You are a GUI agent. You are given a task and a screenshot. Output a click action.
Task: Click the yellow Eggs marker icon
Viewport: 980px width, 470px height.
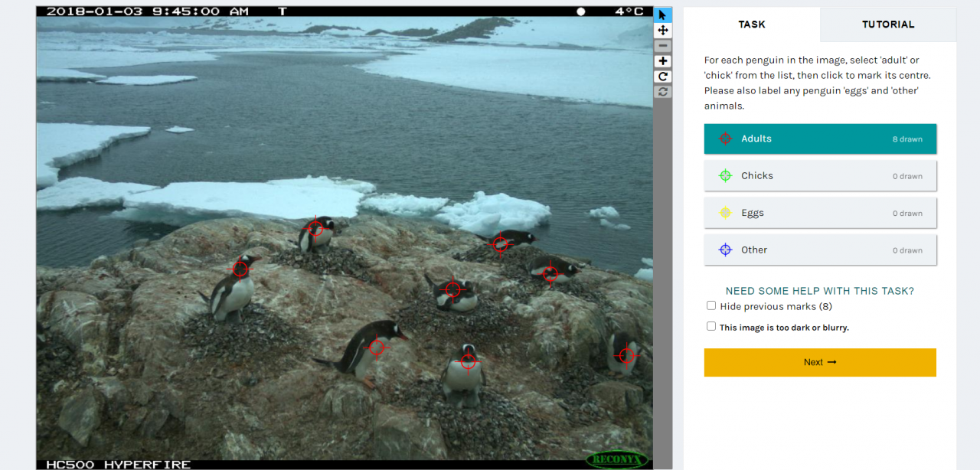pyautogui.click(x=725, y=213)
